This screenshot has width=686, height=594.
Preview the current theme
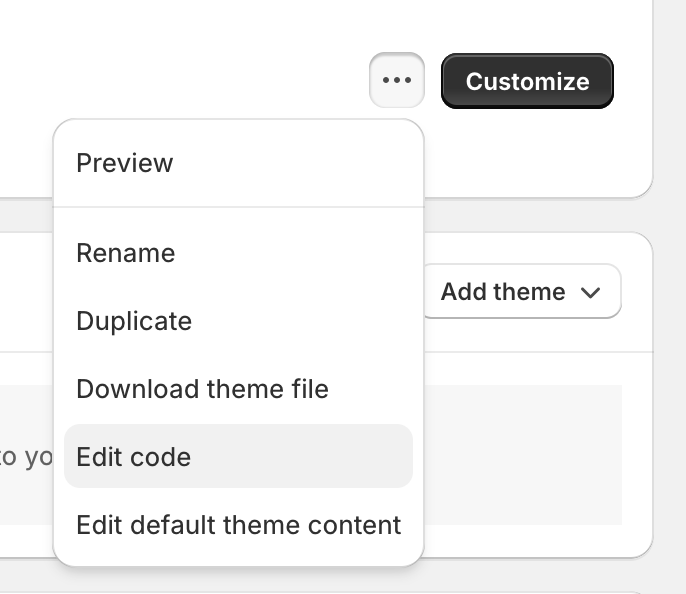tap(125, 163)
